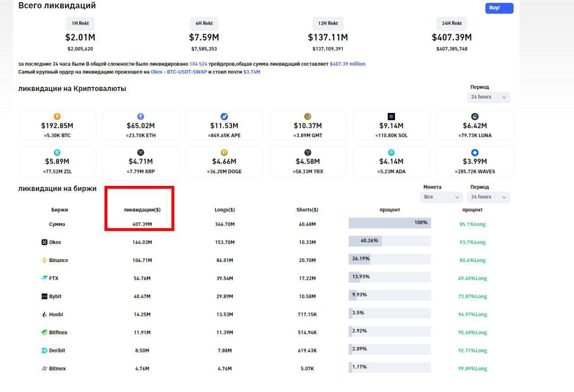Click the Bitcoin icon in the $192.85M card
The height and width of the screenshot is (392, 574).
(57, 117)
